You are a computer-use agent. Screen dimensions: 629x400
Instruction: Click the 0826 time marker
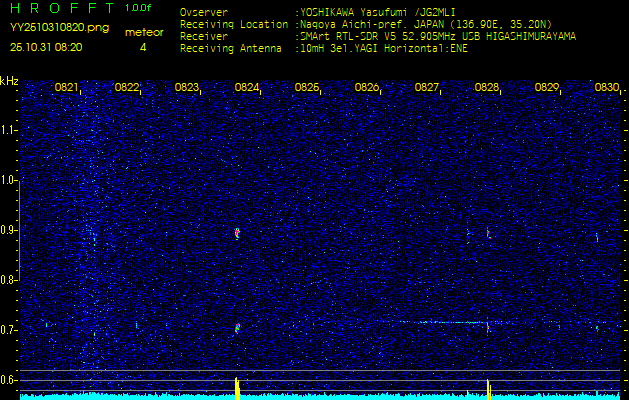pos(367,88)
